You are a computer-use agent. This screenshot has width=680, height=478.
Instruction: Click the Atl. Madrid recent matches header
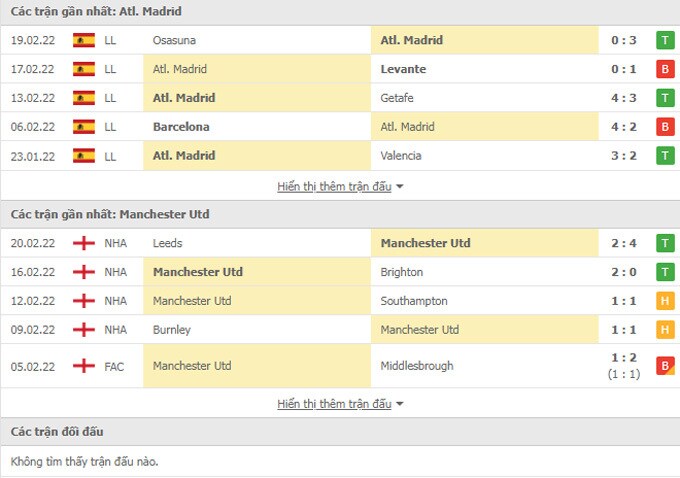tap(96, 12)
